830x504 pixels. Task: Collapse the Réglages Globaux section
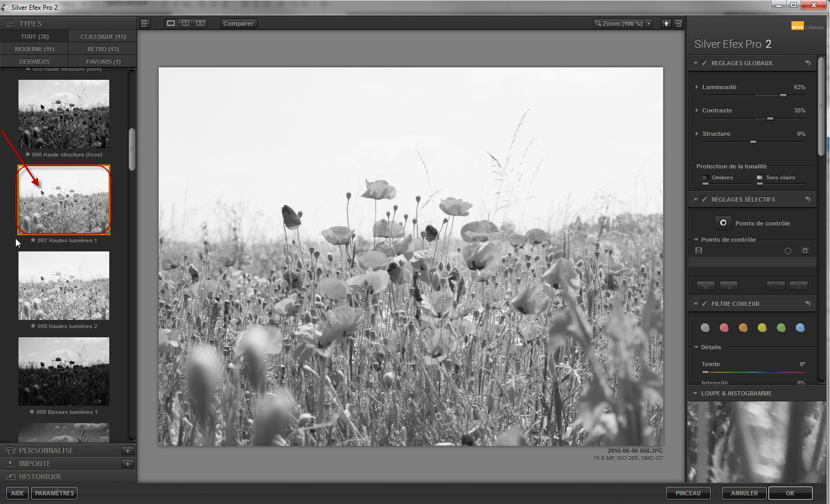pos(695,63)
